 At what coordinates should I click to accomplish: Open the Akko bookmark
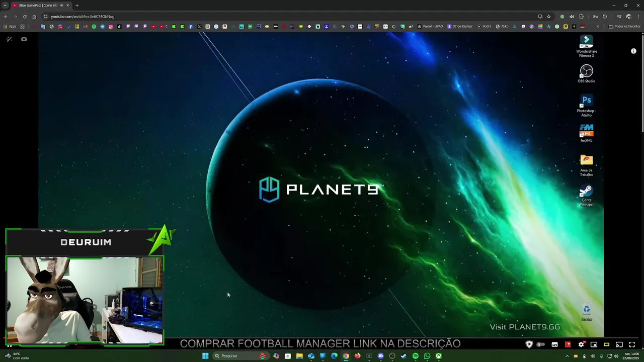(x=502, y=26)
